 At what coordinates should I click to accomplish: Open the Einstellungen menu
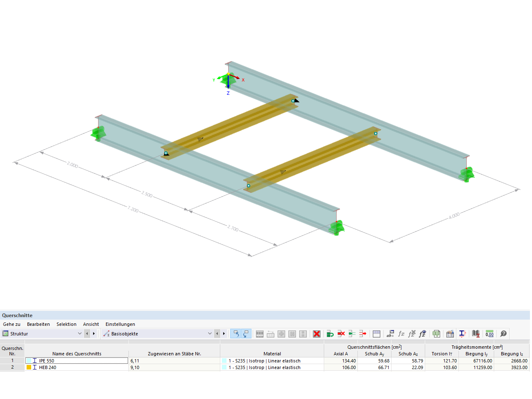pyautogui.click(x=120, y=324)
